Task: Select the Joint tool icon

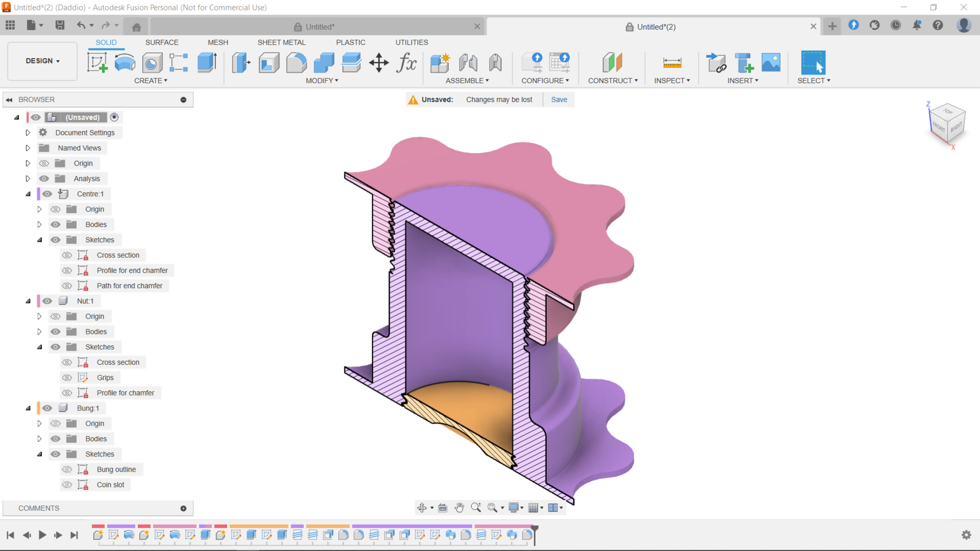Action: (468, 62)
